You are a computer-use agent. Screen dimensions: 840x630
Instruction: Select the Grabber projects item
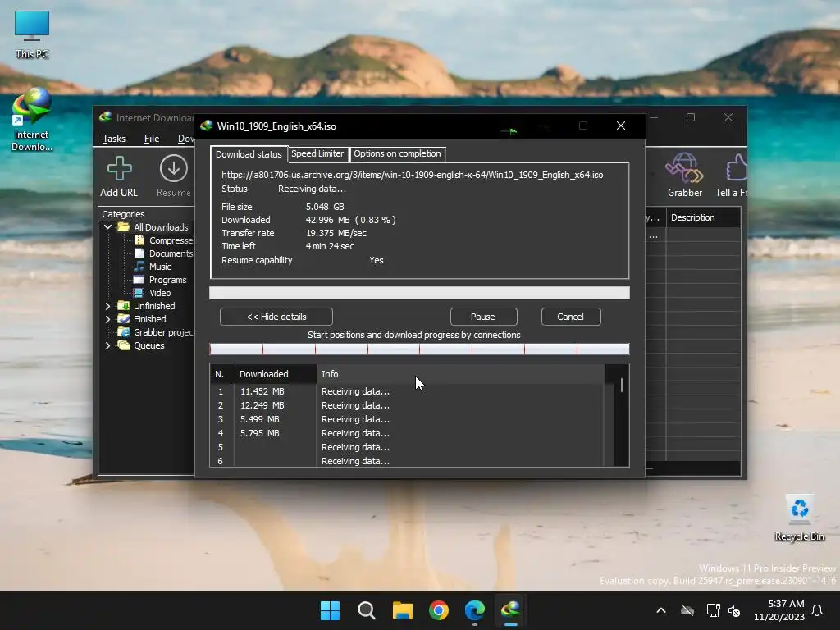[163, 332]
